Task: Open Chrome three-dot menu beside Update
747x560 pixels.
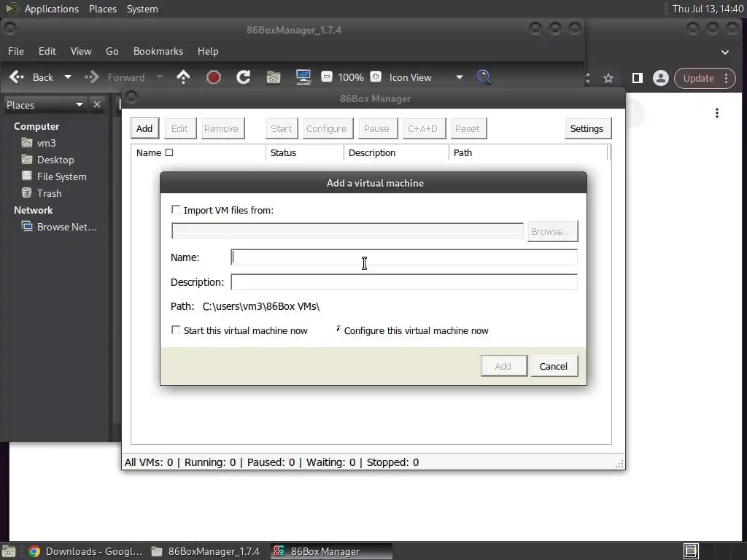Action: click(727, 78)
